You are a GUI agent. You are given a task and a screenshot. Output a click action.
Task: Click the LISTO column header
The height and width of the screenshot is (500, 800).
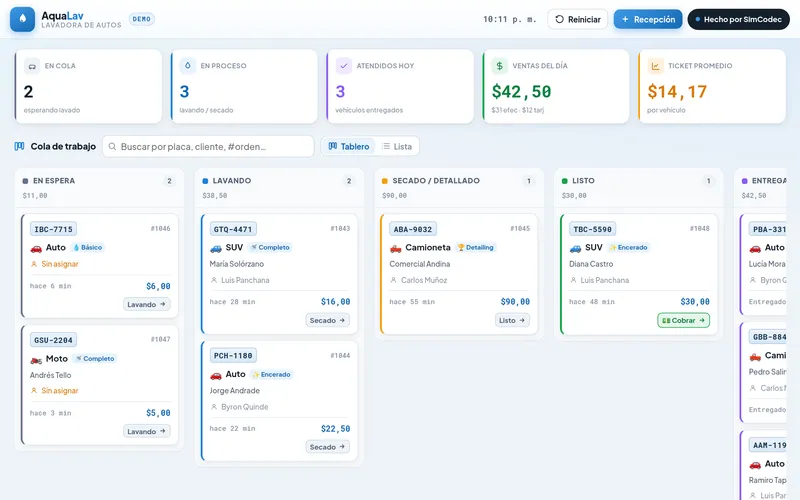point(583,181)
